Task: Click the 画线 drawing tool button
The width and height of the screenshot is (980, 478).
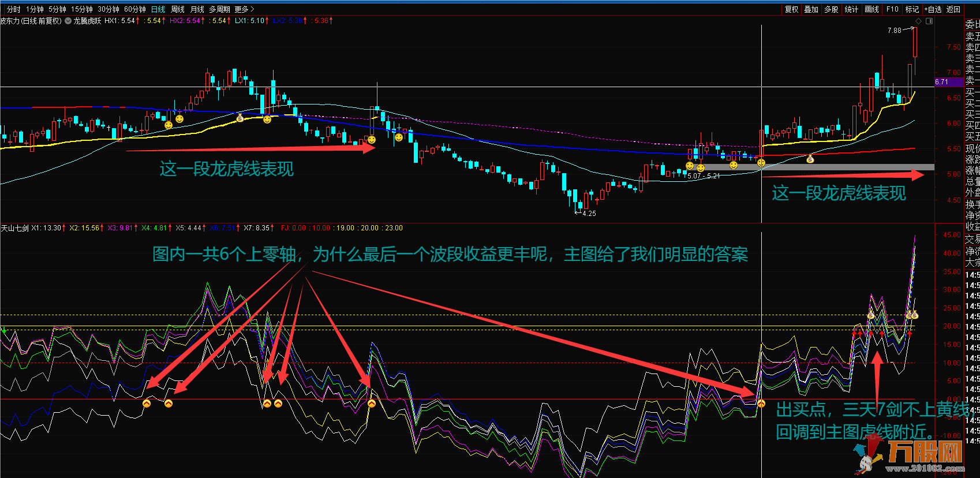Action: [871, 9]
